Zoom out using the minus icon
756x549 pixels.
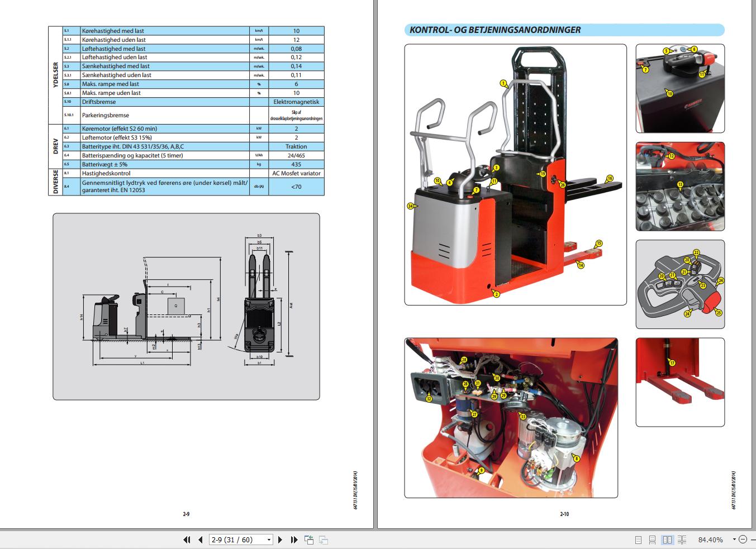[x=742, y=540]
